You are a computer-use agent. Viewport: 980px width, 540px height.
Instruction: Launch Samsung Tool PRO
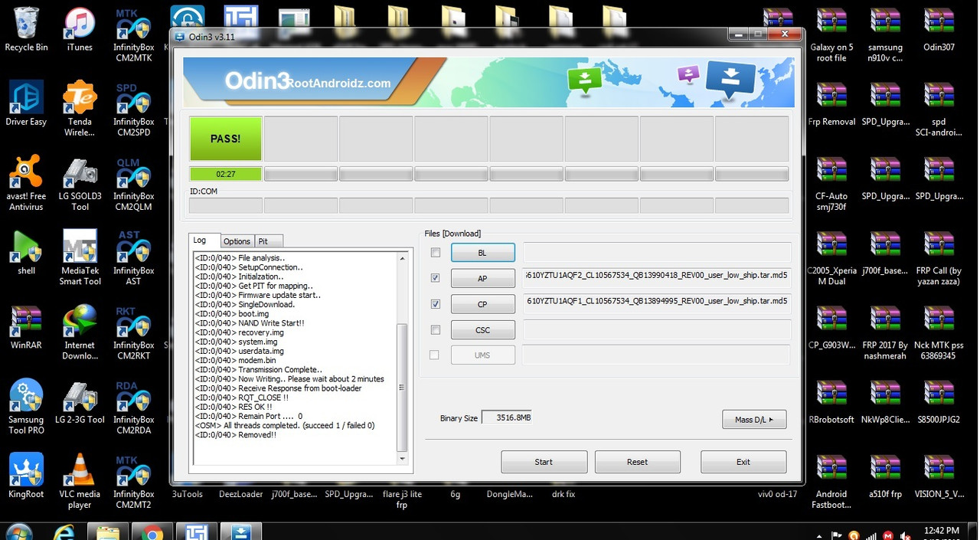[x=26, y=407]
